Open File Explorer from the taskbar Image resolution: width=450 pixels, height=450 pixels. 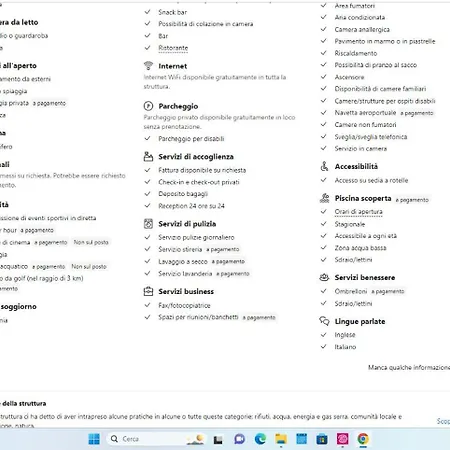(x=281, y=439)
